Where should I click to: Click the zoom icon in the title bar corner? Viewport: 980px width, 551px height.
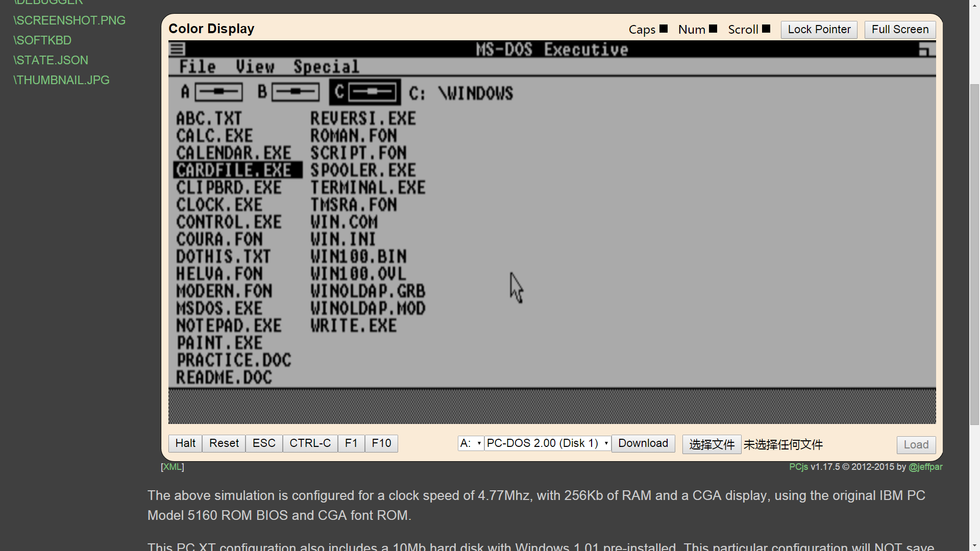926,49
